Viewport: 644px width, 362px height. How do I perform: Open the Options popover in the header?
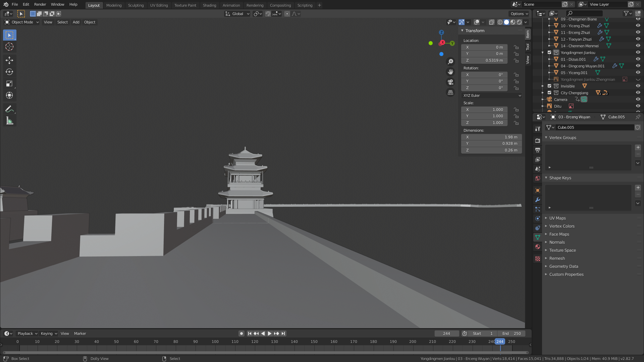(x=519, y=14)
